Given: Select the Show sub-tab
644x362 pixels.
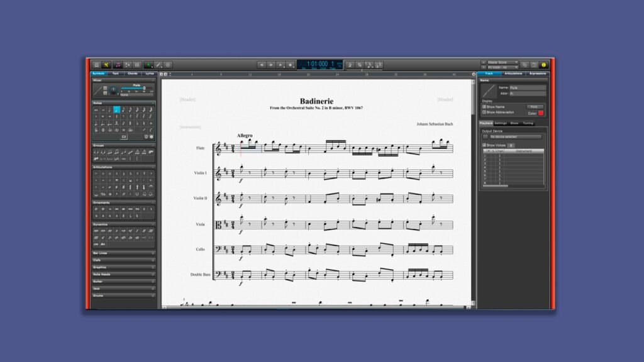Looking at the screenshot, I should coord(514,123).
